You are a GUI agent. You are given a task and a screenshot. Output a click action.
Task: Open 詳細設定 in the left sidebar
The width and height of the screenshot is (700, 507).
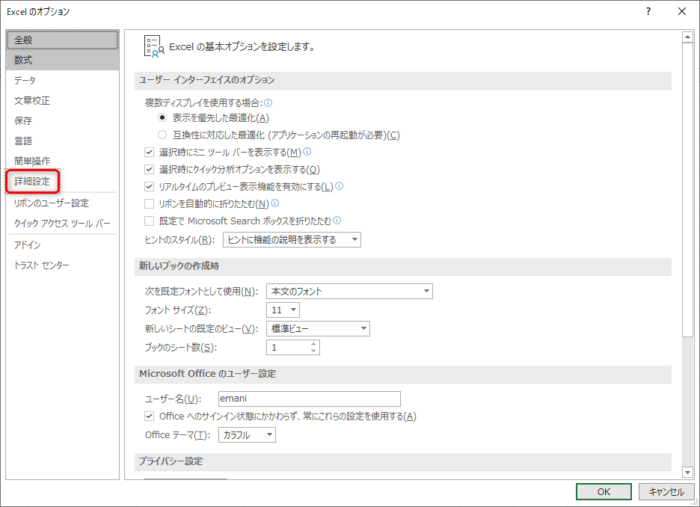pos(33,181)
